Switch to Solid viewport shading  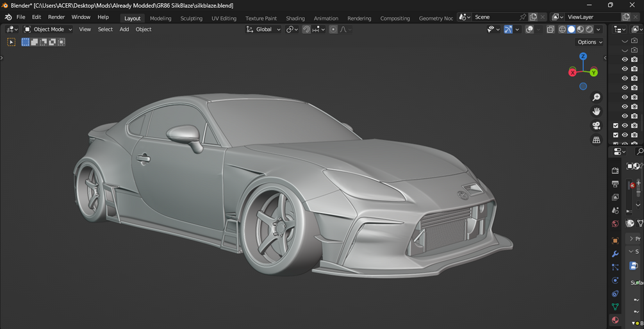click(572, 30)
